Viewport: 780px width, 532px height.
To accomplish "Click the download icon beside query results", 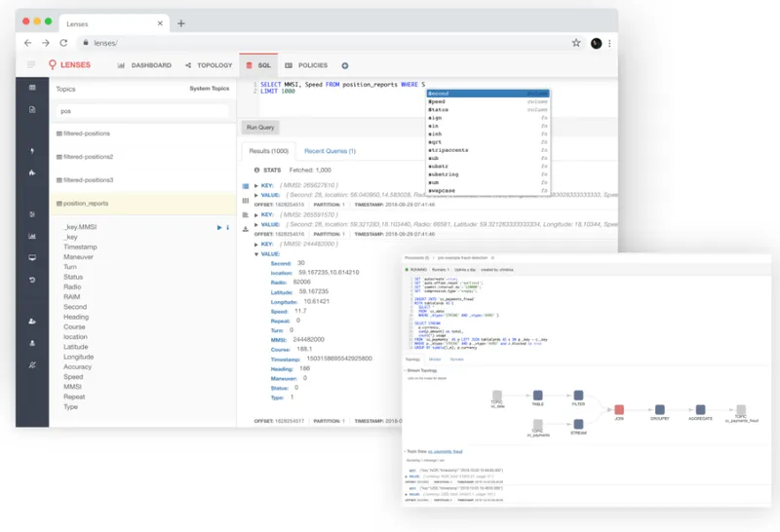I will coord(246,229).
